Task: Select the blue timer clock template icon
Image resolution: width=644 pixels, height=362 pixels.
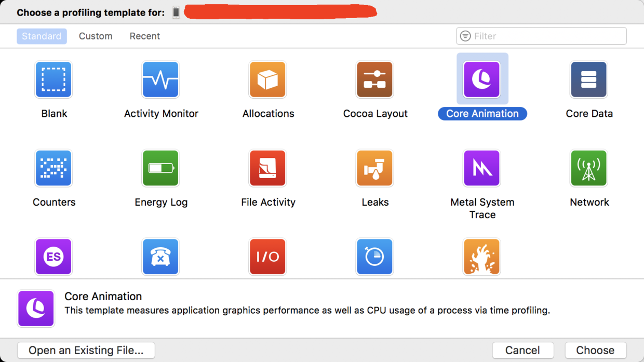Action: pyautogui.click(x=374, y=257)
